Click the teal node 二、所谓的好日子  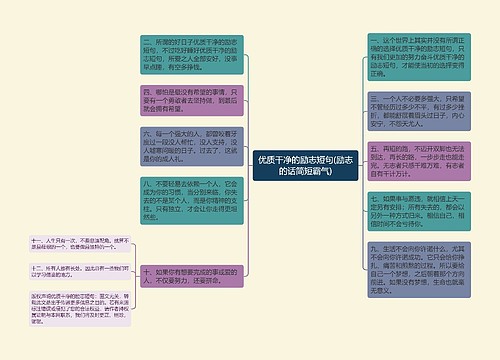point(192,55)
